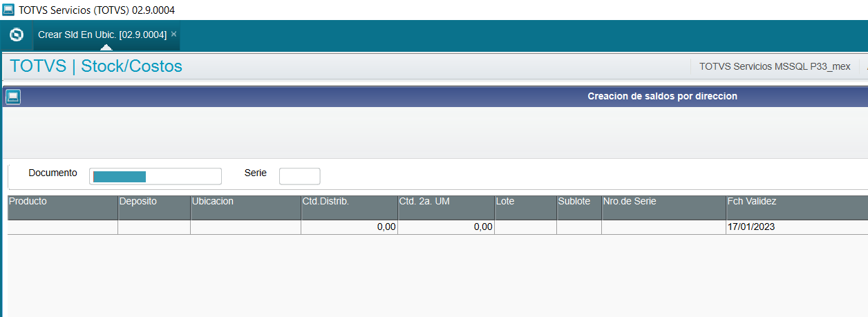This screenshot has width=868, height=317.
Task: Click the Nro.de Serie column header
Action: tap(663, 207)
